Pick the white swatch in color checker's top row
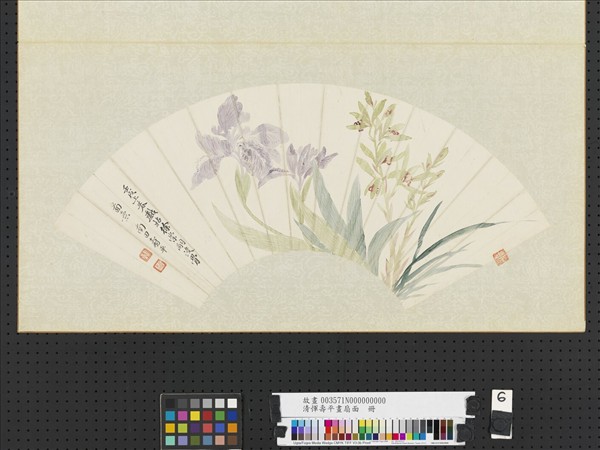 (x=232, y=404)
